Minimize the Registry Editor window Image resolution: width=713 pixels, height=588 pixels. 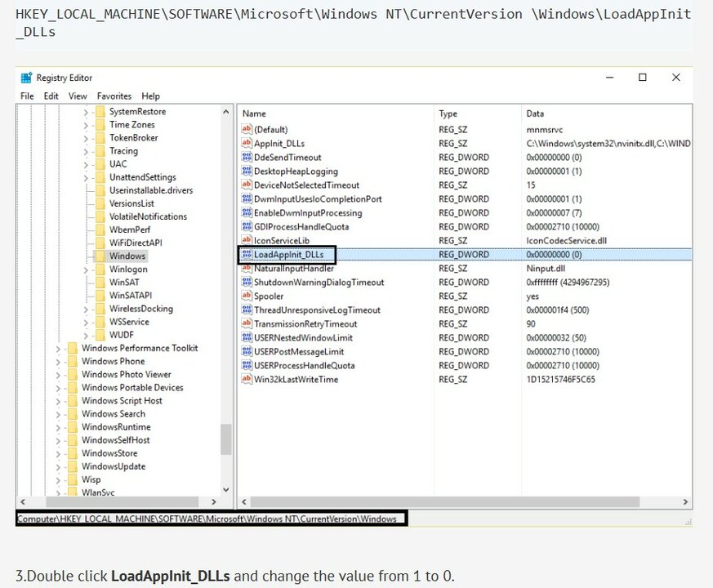click(610, 78)
